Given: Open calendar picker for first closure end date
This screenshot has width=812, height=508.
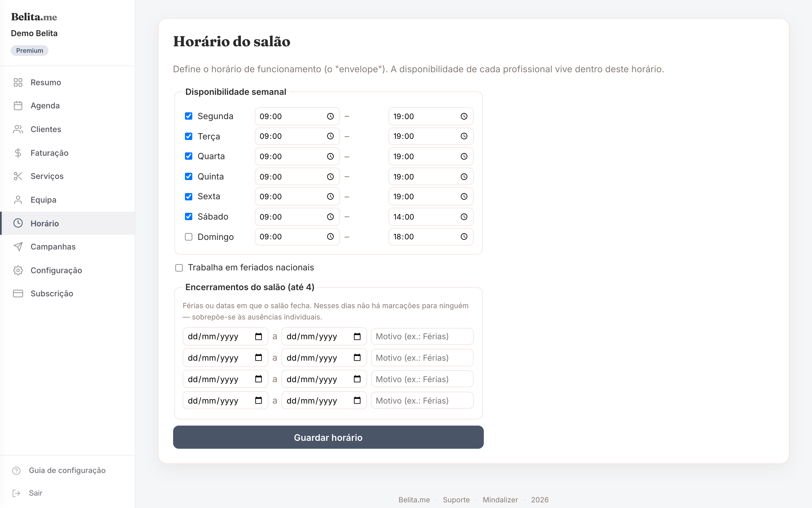Looking at the screenshot, I should point(357,336).
